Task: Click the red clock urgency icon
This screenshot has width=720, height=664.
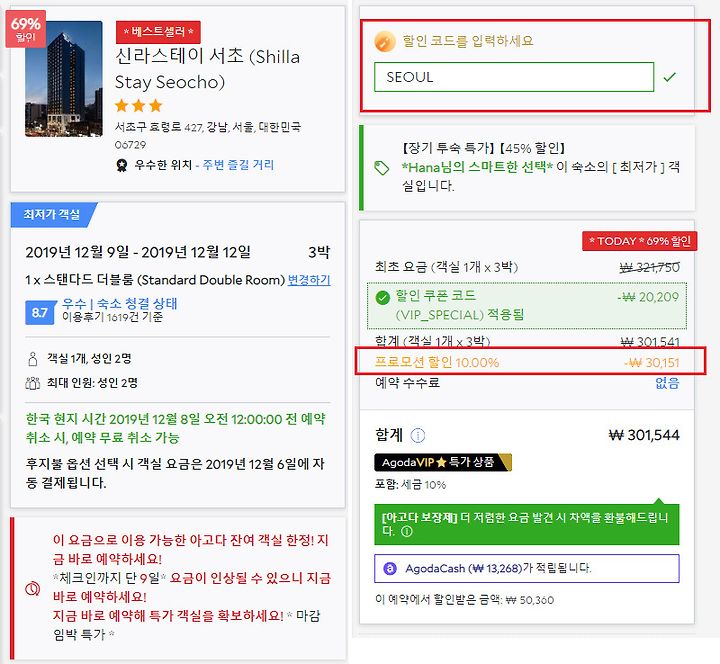Action: pos(32,588)
